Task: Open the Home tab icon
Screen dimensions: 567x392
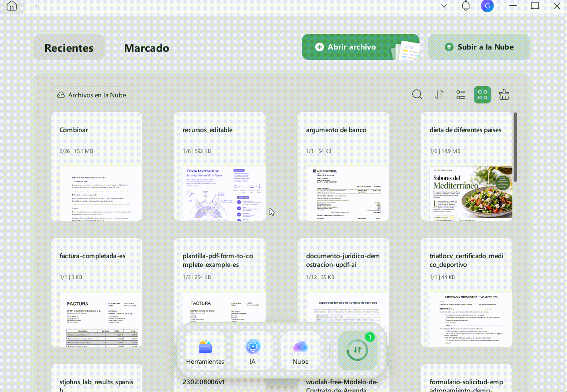Action: (12, 6)
